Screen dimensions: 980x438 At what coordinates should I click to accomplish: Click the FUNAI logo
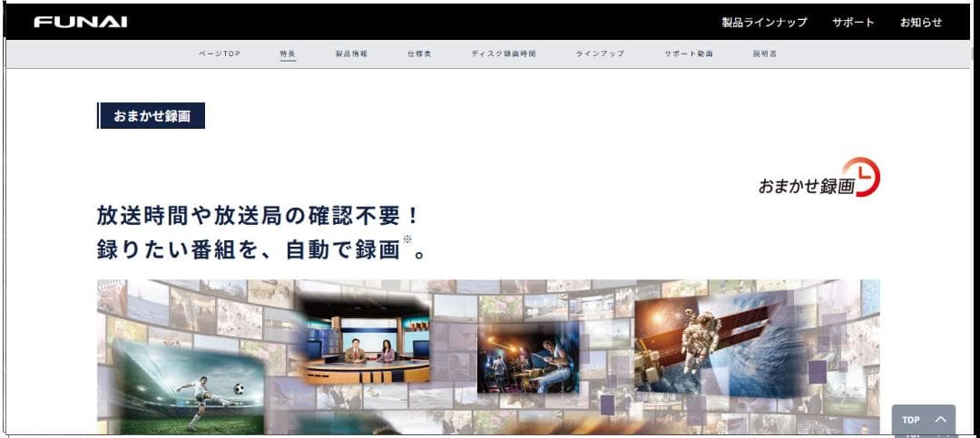(81, 22)
